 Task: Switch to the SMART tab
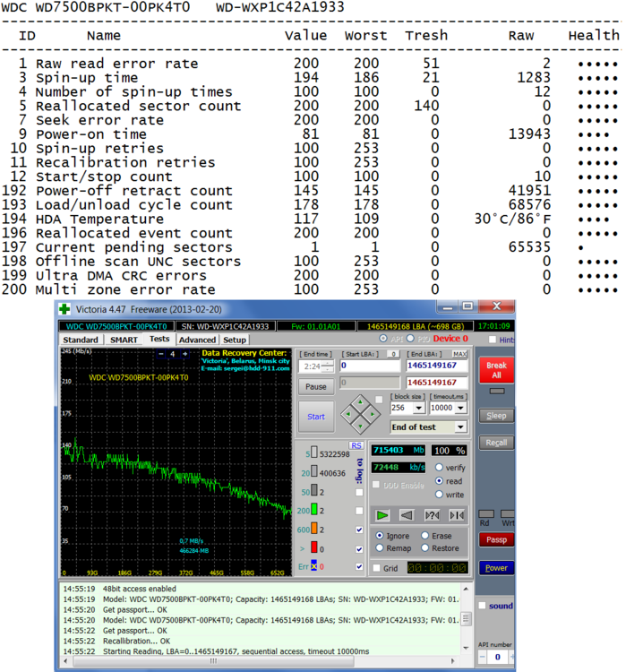pyautogui.click(x=124, y=340)
